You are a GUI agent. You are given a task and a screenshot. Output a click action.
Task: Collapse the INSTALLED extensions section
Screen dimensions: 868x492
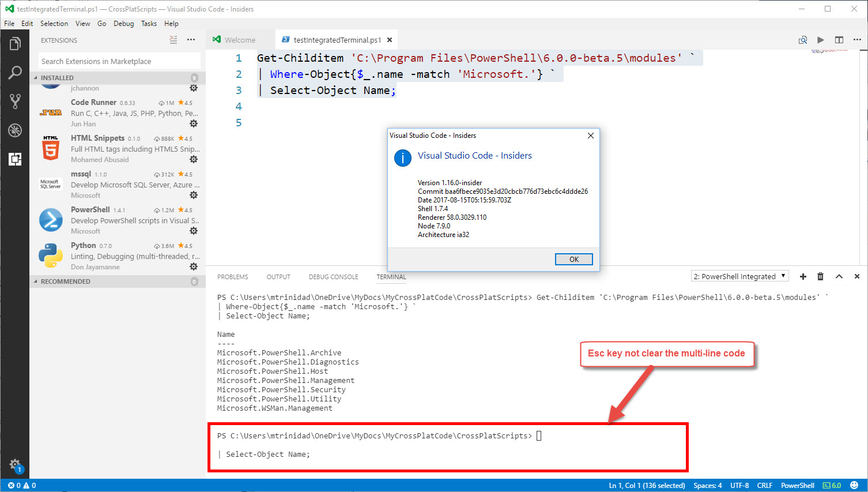pos(58,77)
